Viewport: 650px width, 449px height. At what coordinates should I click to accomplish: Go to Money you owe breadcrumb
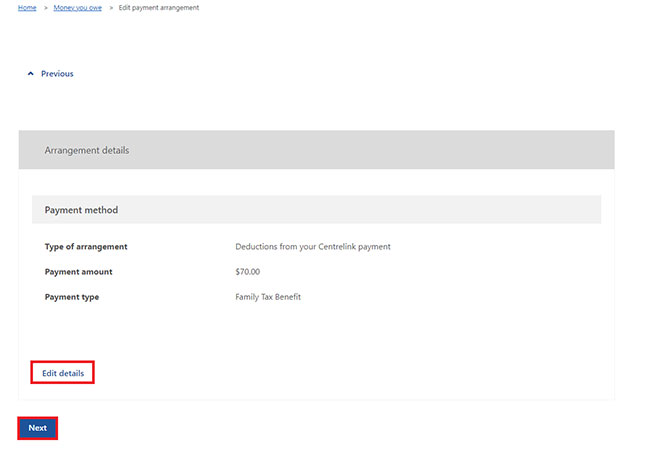point(78,8)
